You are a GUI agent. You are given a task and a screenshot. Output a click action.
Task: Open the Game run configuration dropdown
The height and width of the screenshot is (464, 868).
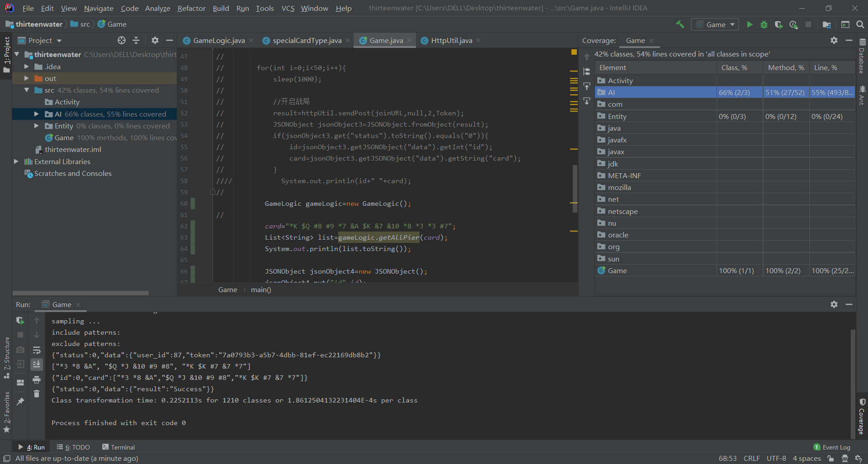715,24
